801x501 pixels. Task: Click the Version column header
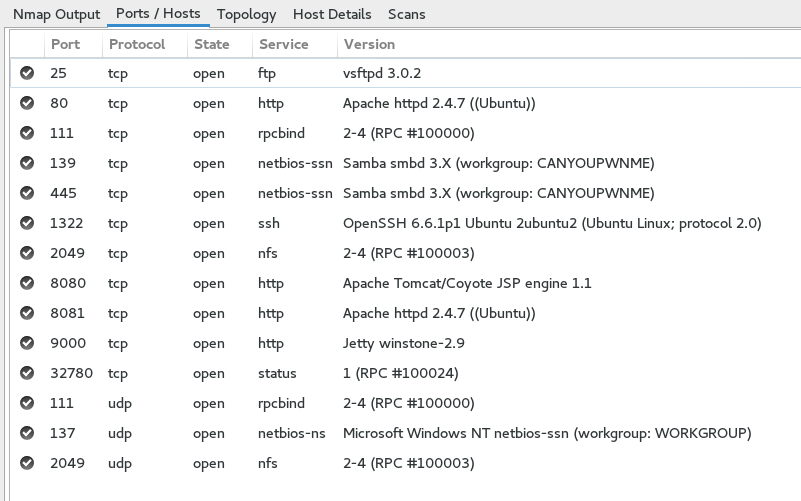coord(369,44)
